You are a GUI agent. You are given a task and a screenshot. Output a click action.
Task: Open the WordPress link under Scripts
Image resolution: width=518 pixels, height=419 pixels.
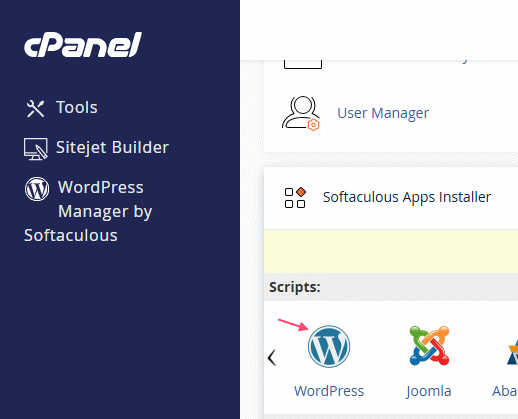(329, 391)
